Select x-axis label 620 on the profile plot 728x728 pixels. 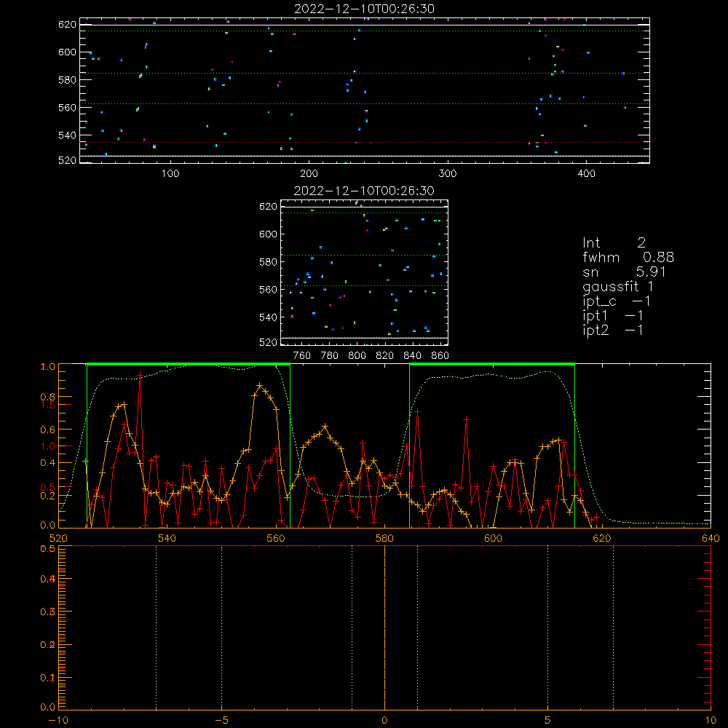pyautogui.click(x=602, y=538)
